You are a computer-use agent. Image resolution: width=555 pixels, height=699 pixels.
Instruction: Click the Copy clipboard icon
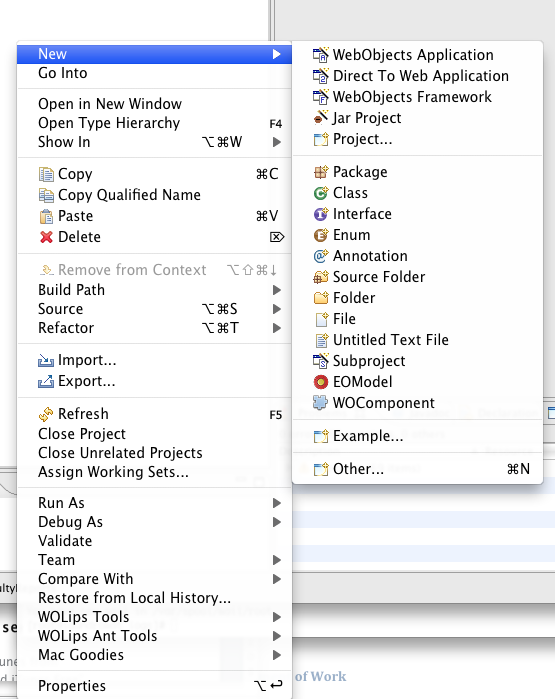(46, 174)
